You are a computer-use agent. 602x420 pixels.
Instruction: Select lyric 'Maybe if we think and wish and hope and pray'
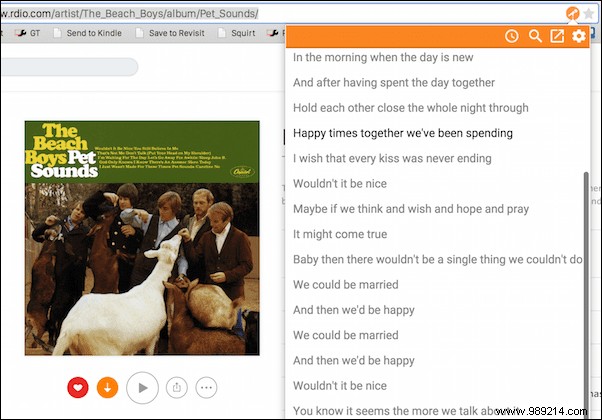tap(411, 209)
